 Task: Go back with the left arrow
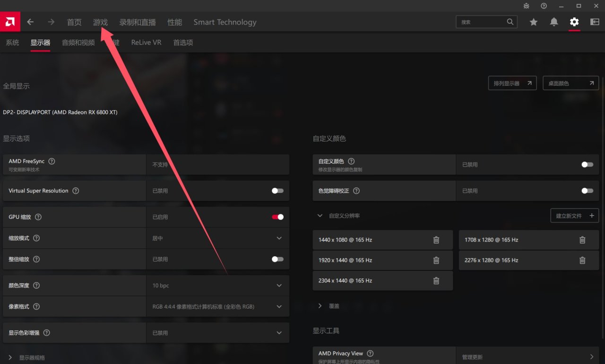pyautogui.click(x=30, y=22)
